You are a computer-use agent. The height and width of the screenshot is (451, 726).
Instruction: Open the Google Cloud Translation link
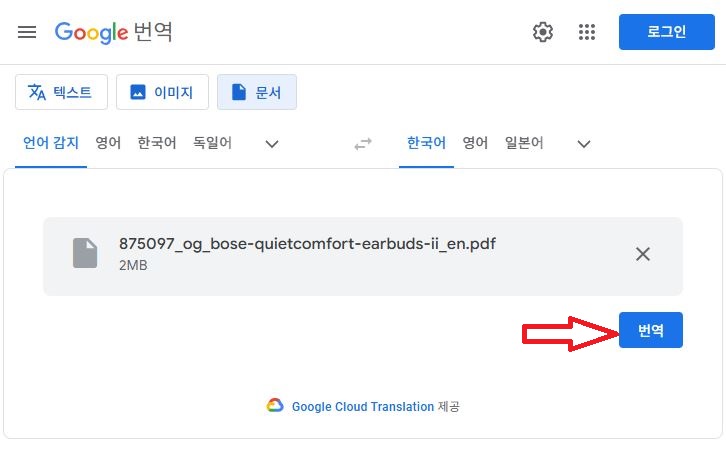(363, 407)
